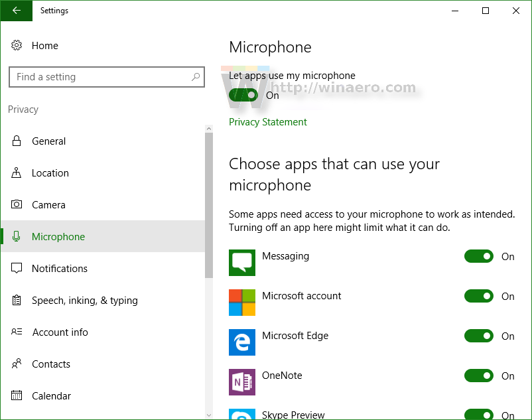
Task: Click the search magnifier icon
Action: [196, 77]
